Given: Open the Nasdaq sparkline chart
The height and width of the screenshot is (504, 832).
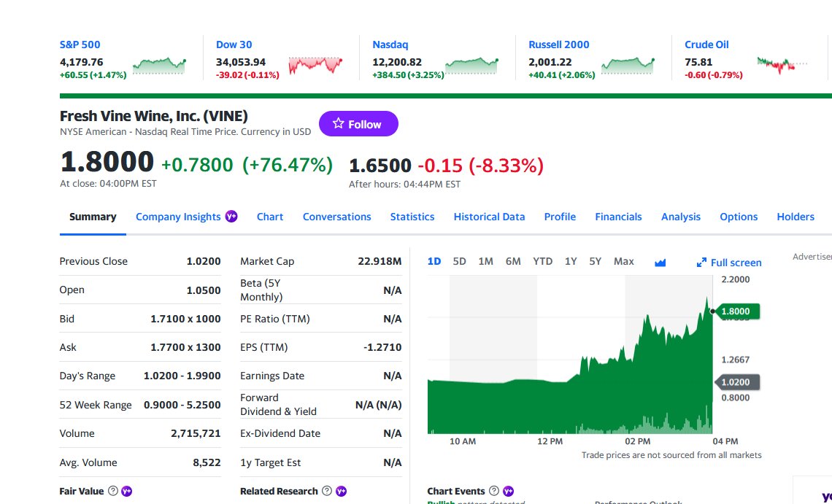Looking at the screenshot, I should [x=471, y=65].
